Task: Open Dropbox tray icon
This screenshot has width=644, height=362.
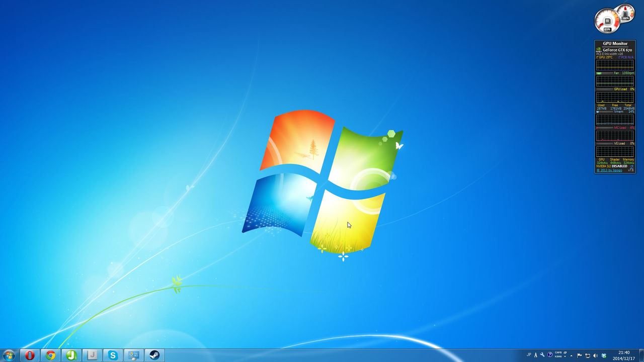Action: (604, 355)
